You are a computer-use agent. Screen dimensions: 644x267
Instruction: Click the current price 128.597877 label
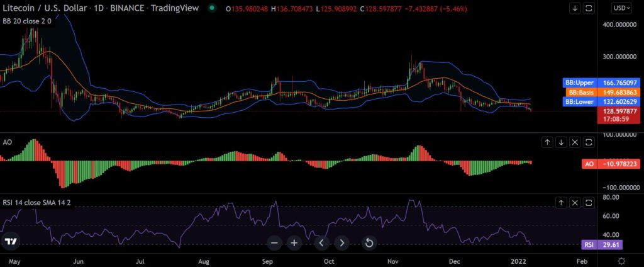(618, 111)
